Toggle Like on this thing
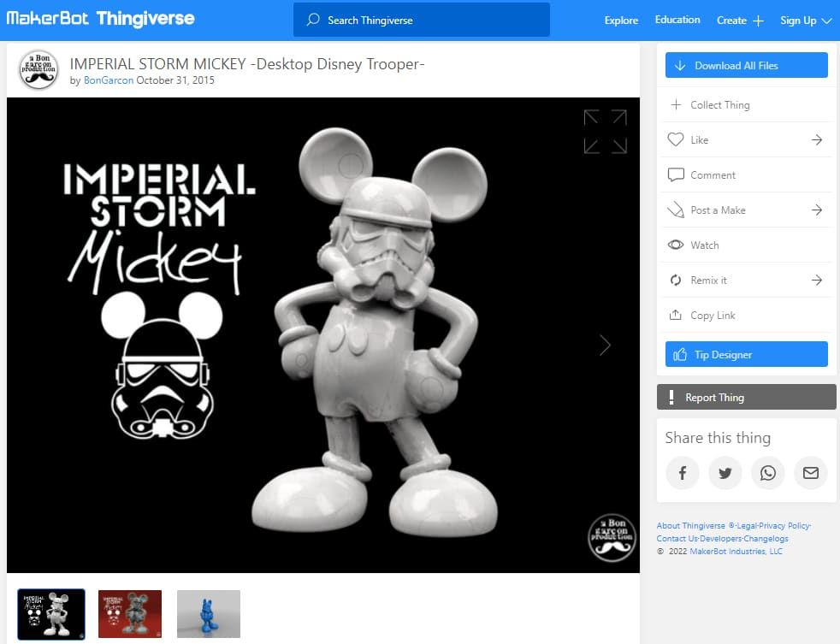This screenshot has height=644, width=840. point(676,139)
